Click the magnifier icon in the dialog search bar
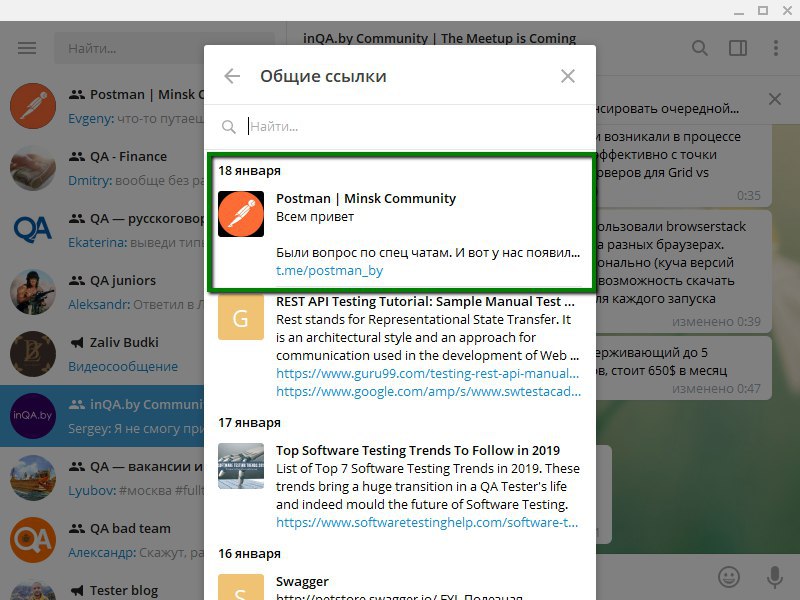The height and width of the screenshot is (600, 800). pos(229,127)
